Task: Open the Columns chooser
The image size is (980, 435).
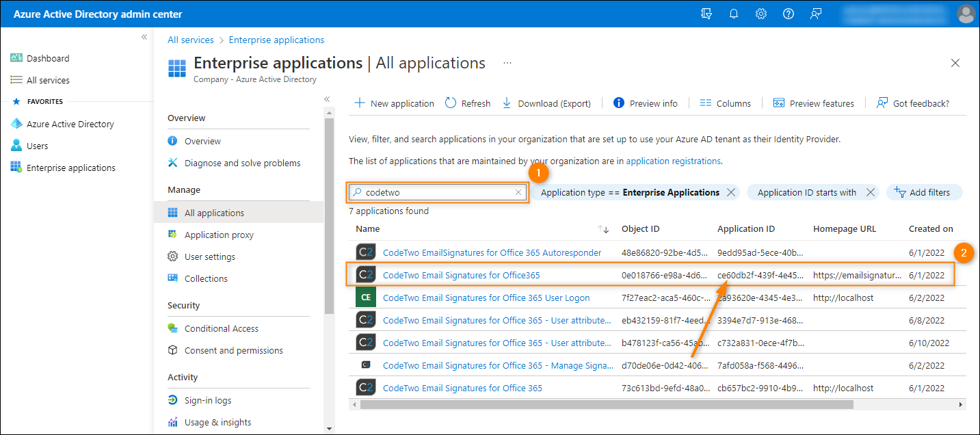Action: pyautogui.click(x=726, y=103)
